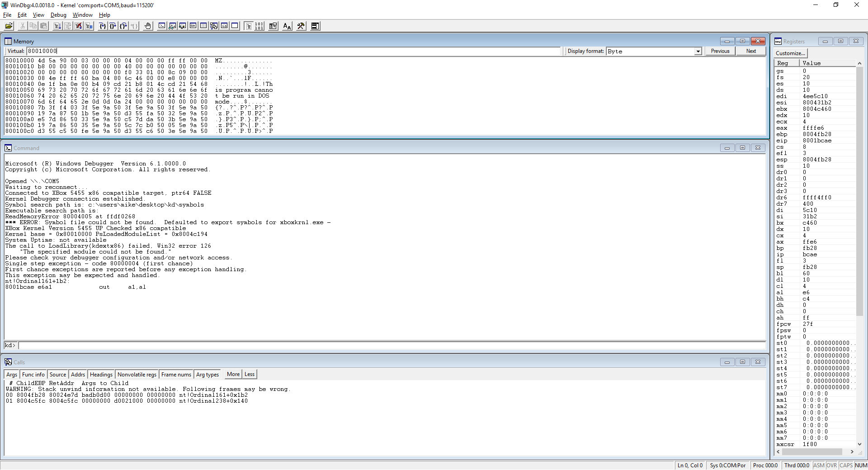Click the Break toolbar icon

point(89,26)
